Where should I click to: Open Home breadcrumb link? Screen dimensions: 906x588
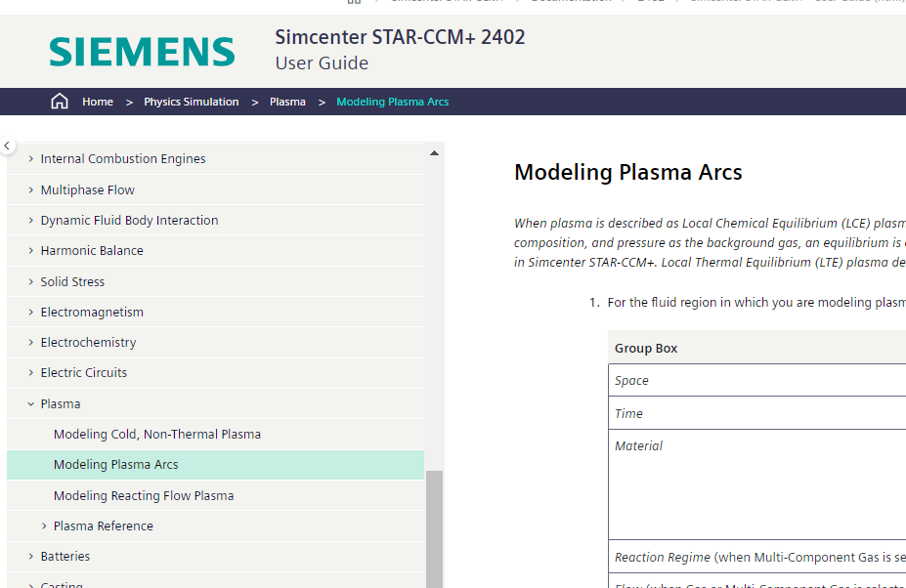pyautogui.click(x=98, y=102)
